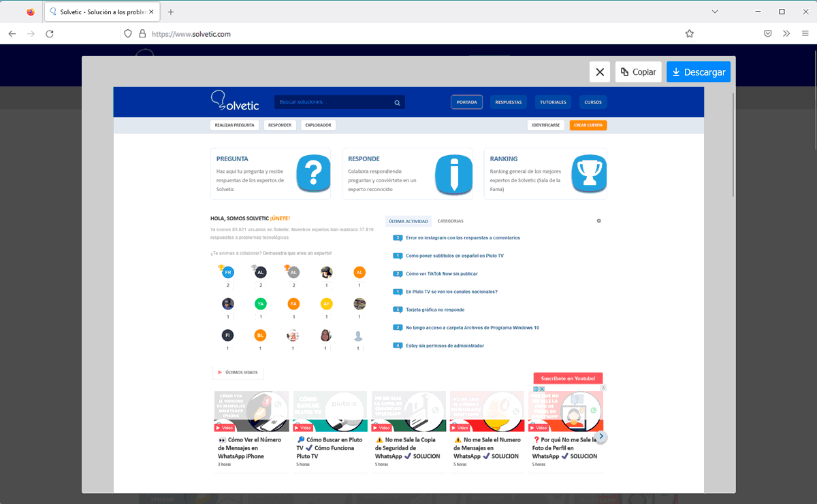Click the padlock icon in the address bar
Image resolution: width=817 pixels, height=504 pixels.
pos(142,33)
